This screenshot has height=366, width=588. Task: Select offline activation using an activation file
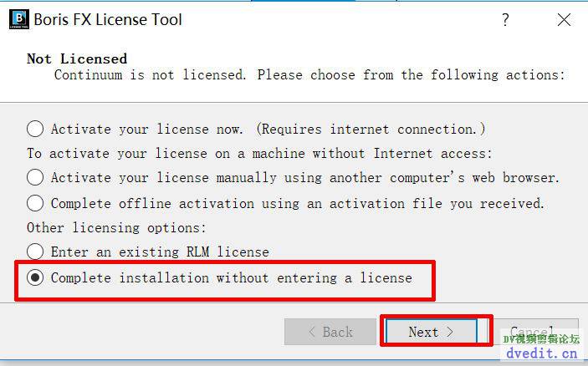tap(35, 203)
